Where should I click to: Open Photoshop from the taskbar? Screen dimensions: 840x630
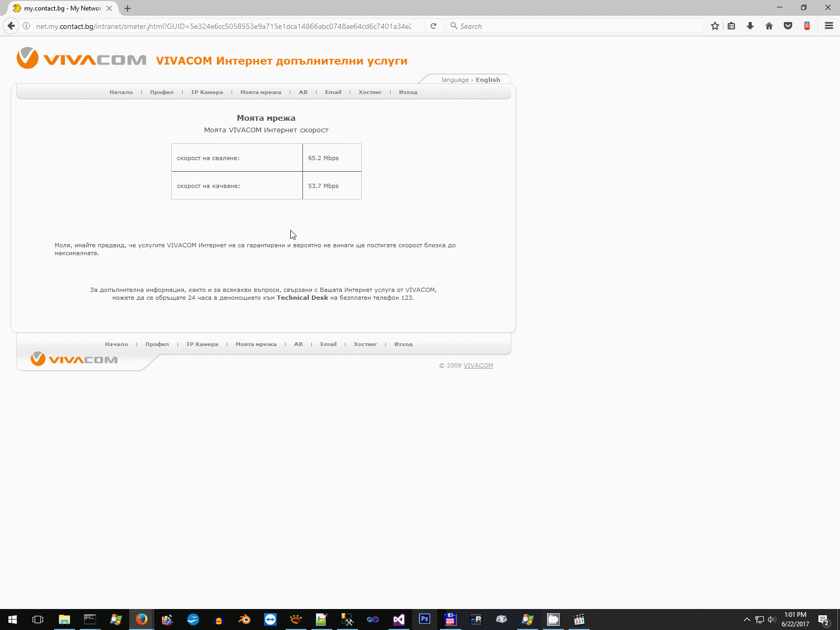pyautogui.click(x=424, y=619)
